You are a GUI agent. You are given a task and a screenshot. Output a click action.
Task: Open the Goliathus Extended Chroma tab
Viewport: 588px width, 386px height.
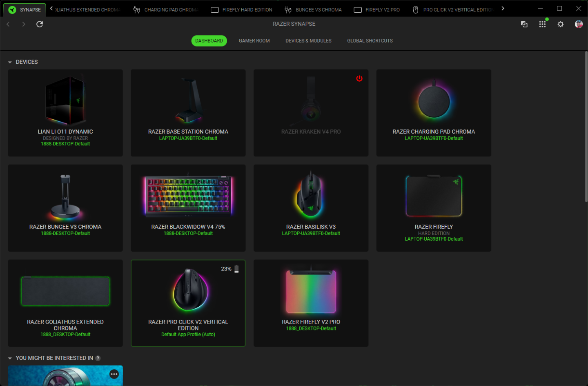(87, 10)
